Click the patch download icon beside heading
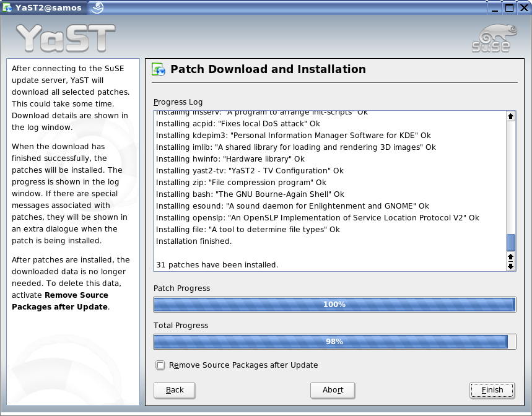Viewport: 532px width, 416px height. (x=159, y=69)
